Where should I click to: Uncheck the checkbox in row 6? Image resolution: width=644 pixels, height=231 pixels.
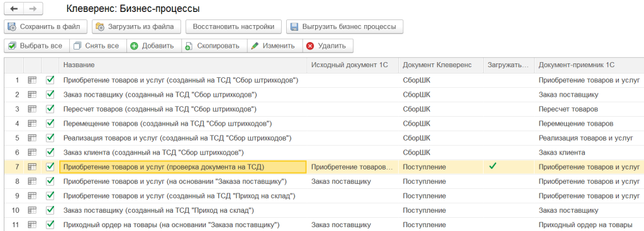point(50,152)
